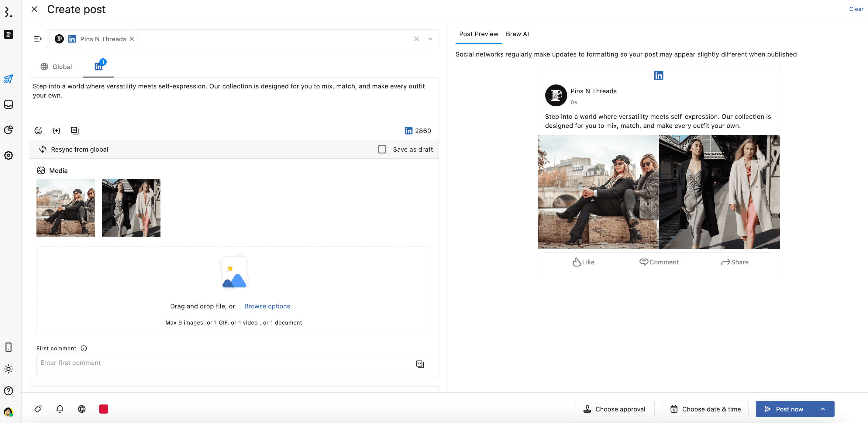Click the notification bell icon in bottom bar
868x423 pixels.
60,409
